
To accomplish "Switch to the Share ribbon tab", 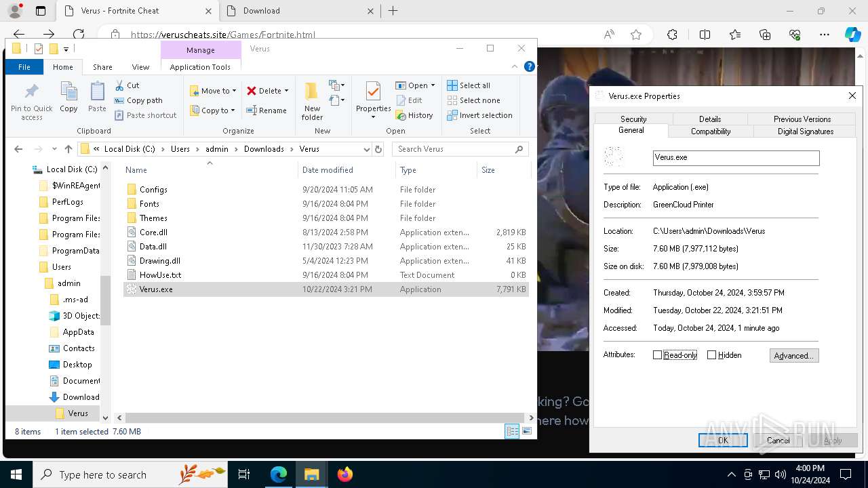I will click(x=102, y=67).
